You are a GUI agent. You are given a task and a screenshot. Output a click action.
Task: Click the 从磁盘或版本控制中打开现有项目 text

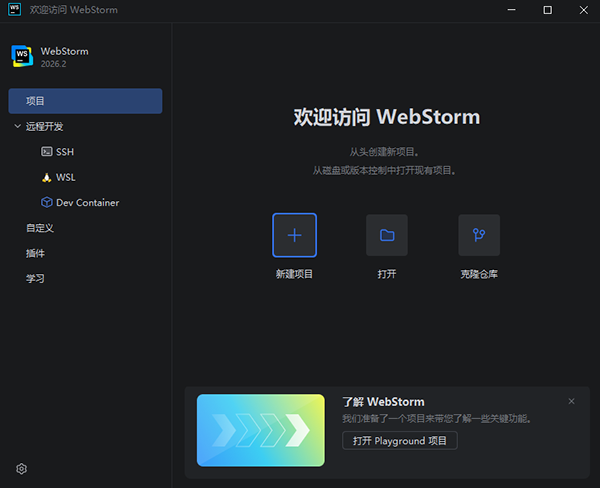pos(384,170)
